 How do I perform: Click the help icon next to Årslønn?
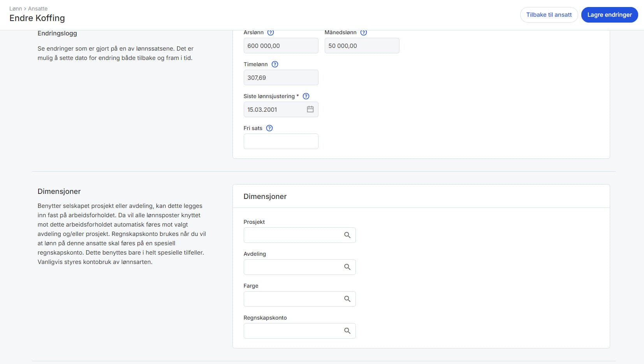point(271,33)
